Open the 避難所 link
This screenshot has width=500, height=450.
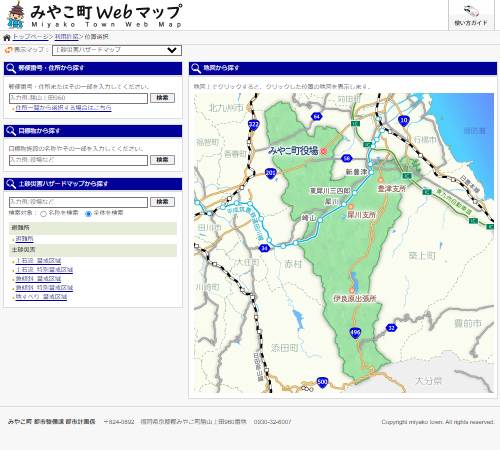click(x=24, y=239)
